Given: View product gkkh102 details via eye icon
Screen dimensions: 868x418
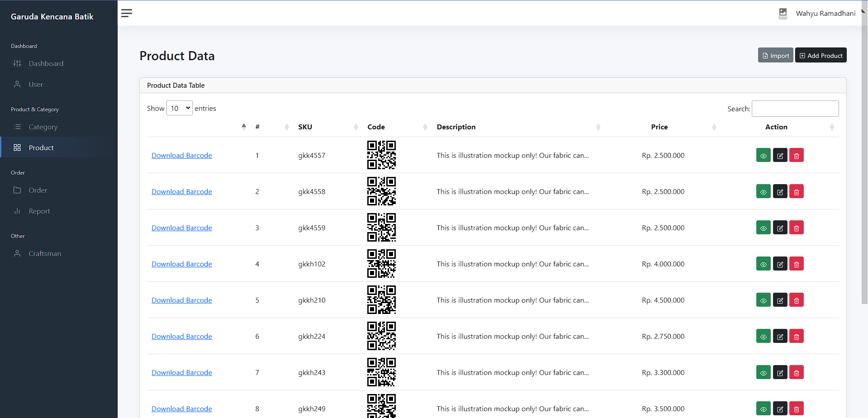Looking at the screenshot, I should point(763,264).
